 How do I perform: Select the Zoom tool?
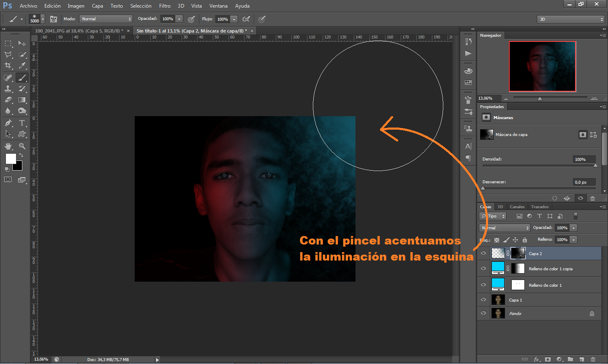click(22, 146)
